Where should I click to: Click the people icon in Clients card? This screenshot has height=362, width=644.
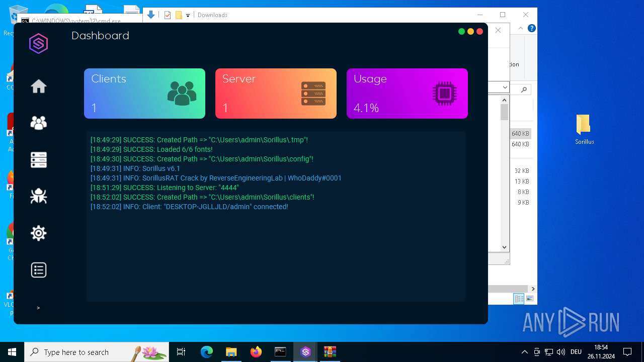pyautogui.click(x=182, y=94)
